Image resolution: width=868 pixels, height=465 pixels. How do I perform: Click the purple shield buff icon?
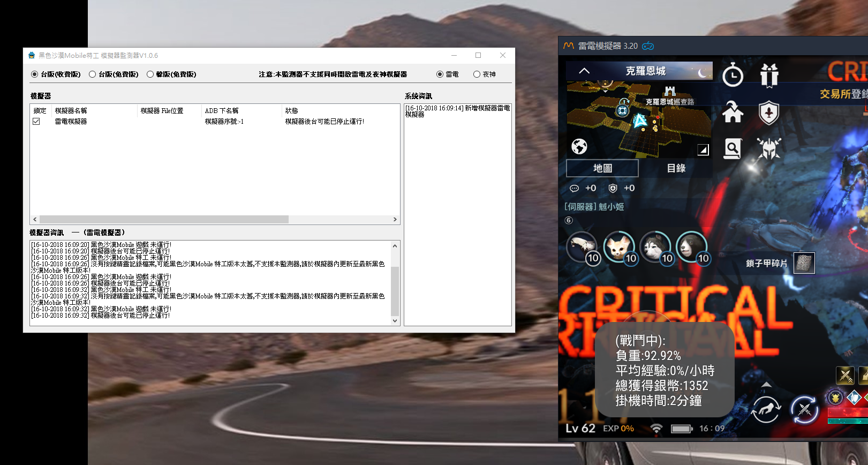click(x=835, y=398)
